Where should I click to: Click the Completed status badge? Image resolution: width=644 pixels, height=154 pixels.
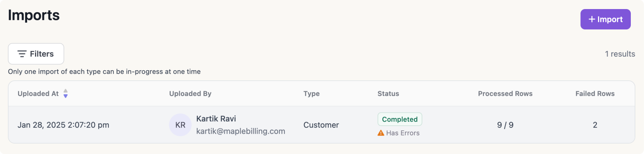(400, 119)
